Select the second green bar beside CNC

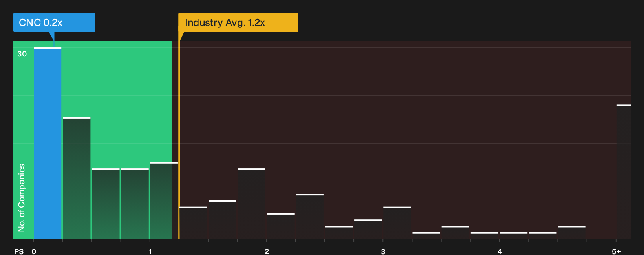tap(77, 178)
